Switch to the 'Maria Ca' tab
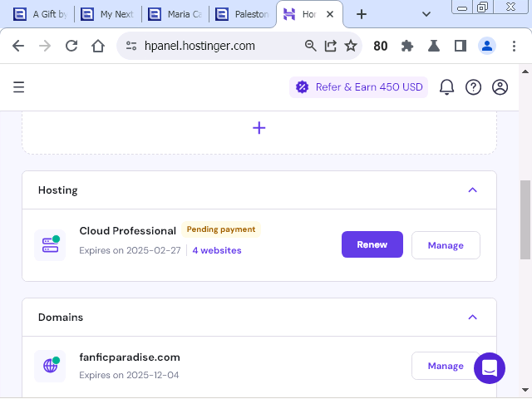Viewport: 532px width, 399px height. pyautogui.click(x=175, y=14)
